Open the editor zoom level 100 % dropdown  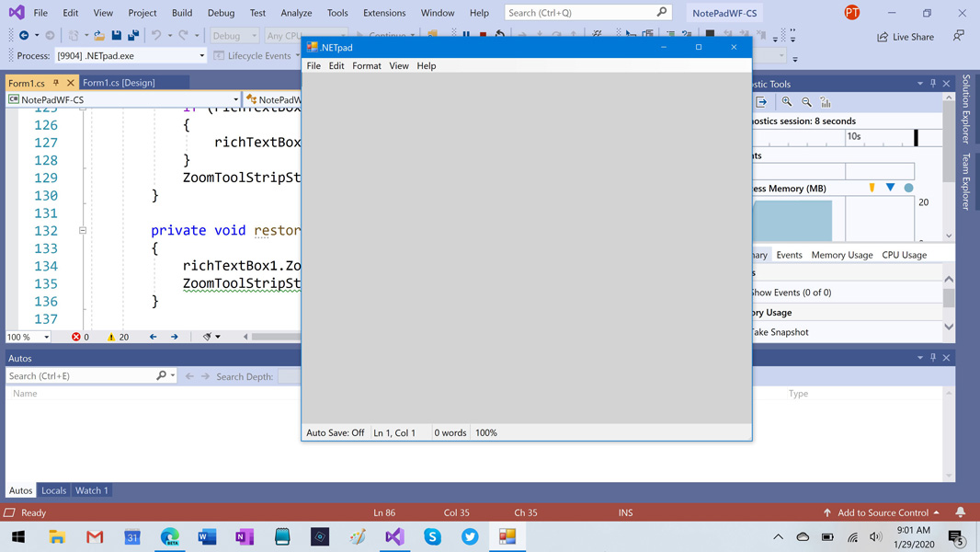46,337
